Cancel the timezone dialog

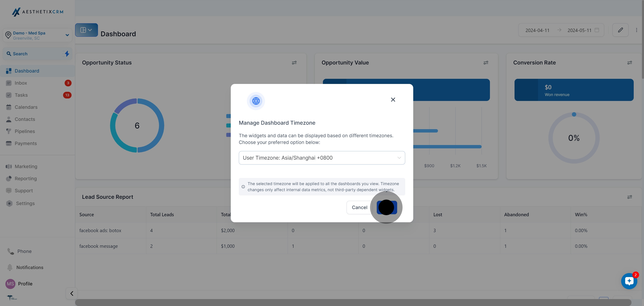tap(359, 208)
